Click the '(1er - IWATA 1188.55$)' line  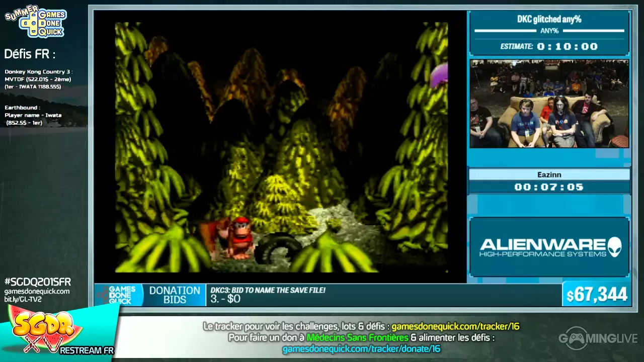[33, 86]
